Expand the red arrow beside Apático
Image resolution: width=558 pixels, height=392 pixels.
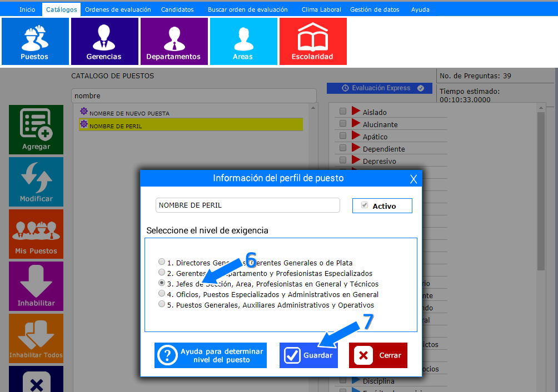tap(356, 135)
